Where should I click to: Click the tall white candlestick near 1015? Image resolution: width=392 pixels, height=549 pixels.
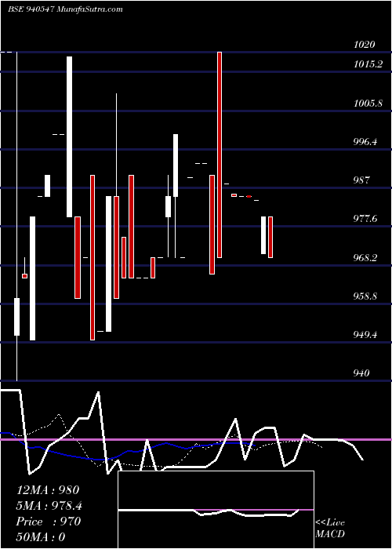[x=70, y=136]
